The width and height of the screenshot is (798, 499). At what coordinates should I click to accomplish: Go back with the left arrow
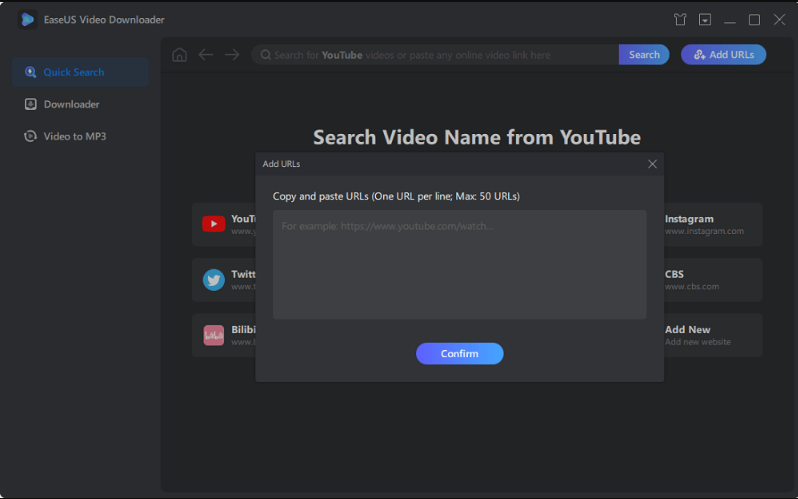pyautogui.click(x=206, y=55)
